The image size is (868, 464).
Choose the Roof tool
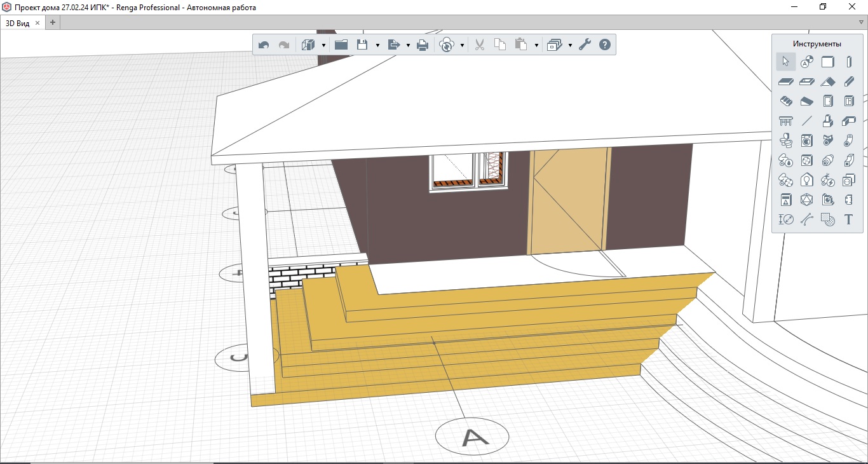[827, 81]
